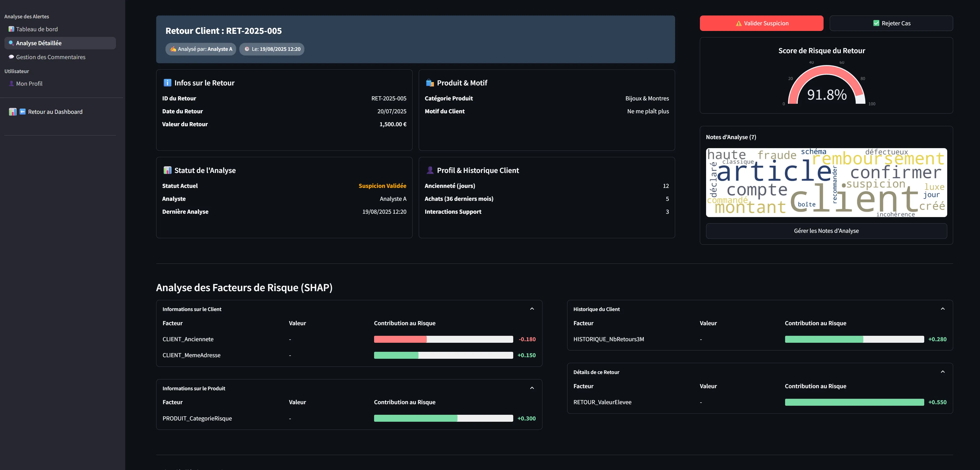
Task: Collapse Informations sur le Produit section
Action: tap(532, 388)
